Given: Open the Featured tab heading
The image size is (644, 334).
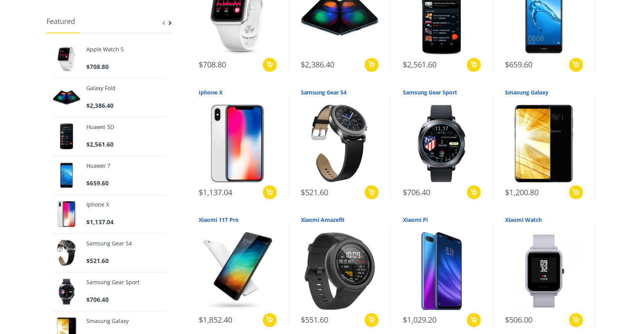Looking at the screenshot, I should click(x=61, y=22).
